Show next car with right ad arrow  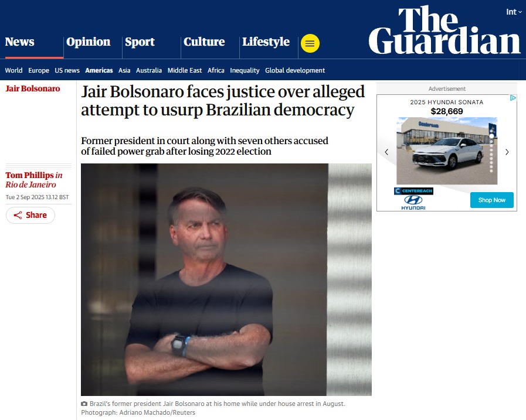pyautogui.click(x=507, y=152)
